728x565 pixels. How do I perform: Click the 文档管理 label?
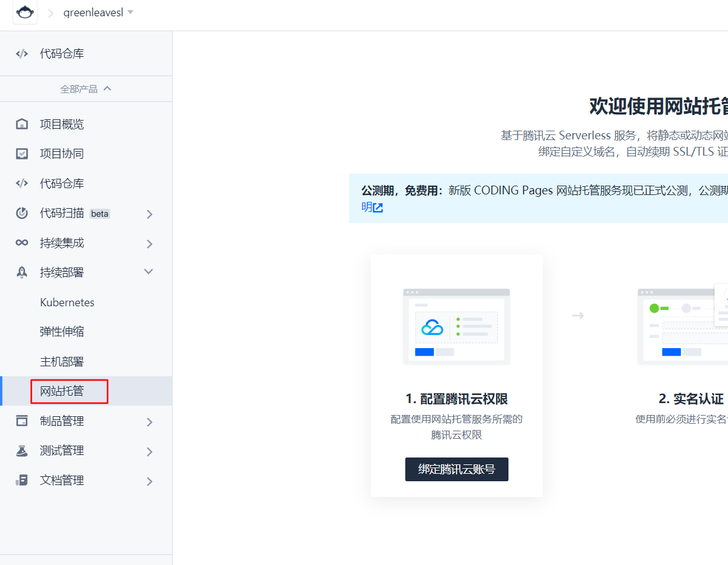[62, 480]
